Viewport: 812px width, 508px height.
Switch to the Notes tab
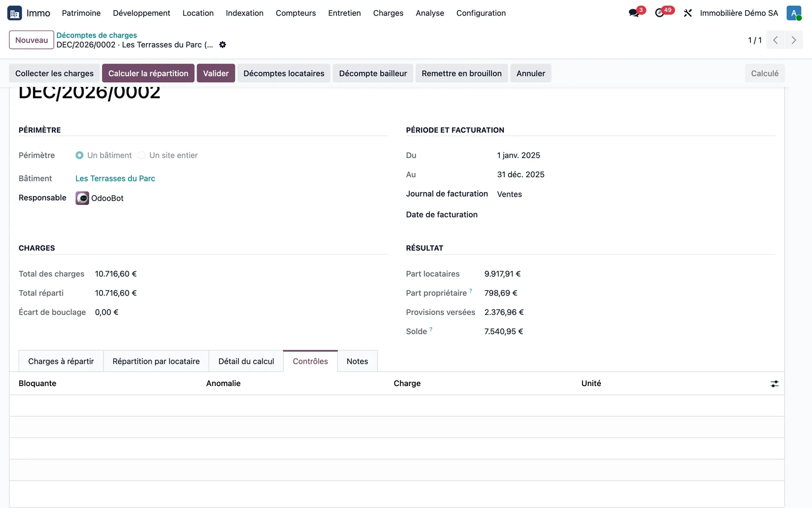tap(357, 361)
